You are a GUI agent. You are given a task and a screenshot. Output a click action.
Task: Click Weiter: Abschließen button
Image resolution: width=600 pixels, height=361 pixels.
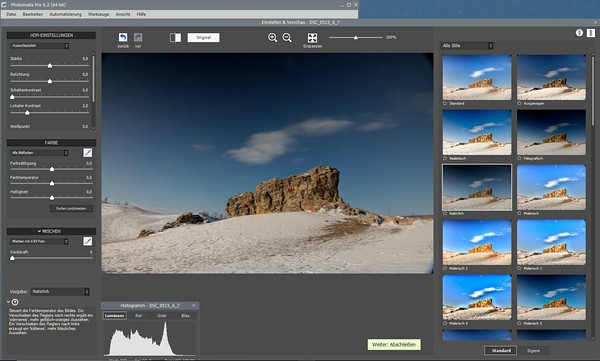click(x=394, y=345)
